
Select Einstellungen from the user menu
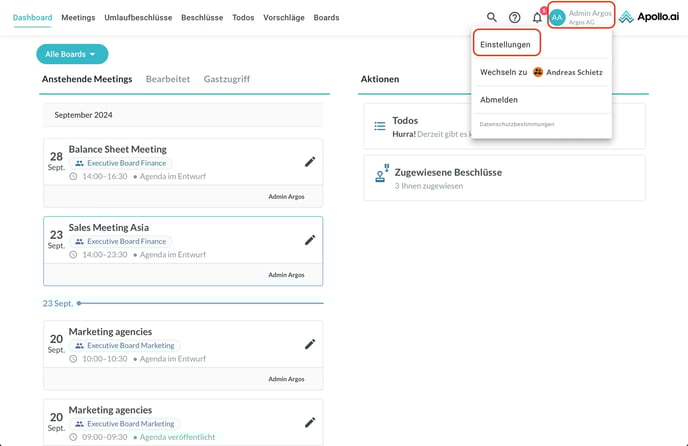coord(505,45)
